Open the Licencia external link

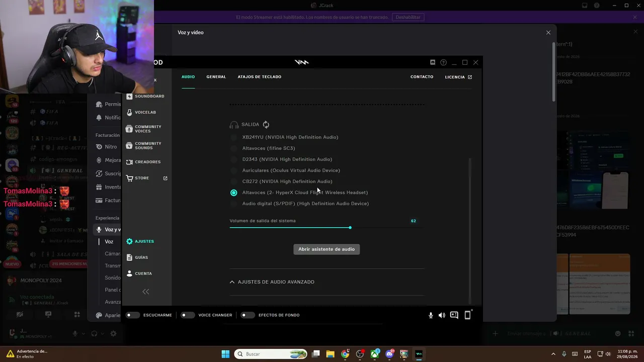pyautogui.click(x=458, y=77)
